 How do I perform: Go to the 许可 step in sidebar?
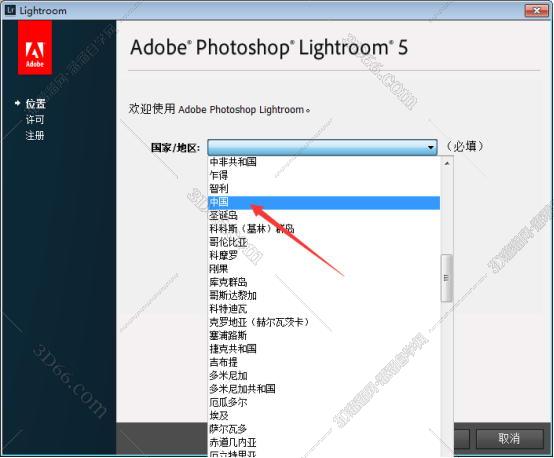click(35, 119)
